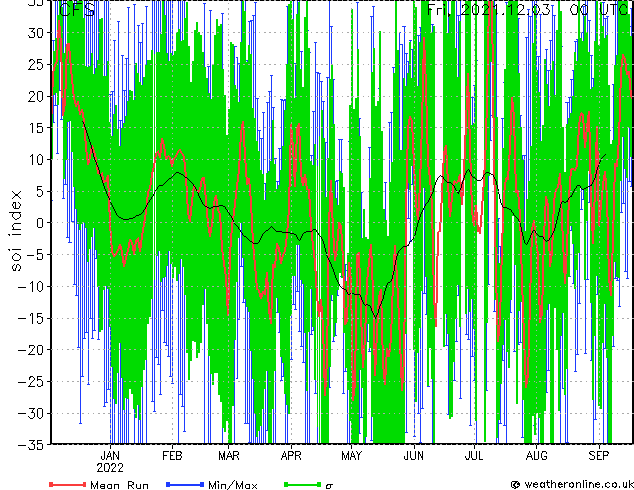The width and height of the screenshot is (634, 490).
Task: Click the green sigma legend line
Action: 302,484
